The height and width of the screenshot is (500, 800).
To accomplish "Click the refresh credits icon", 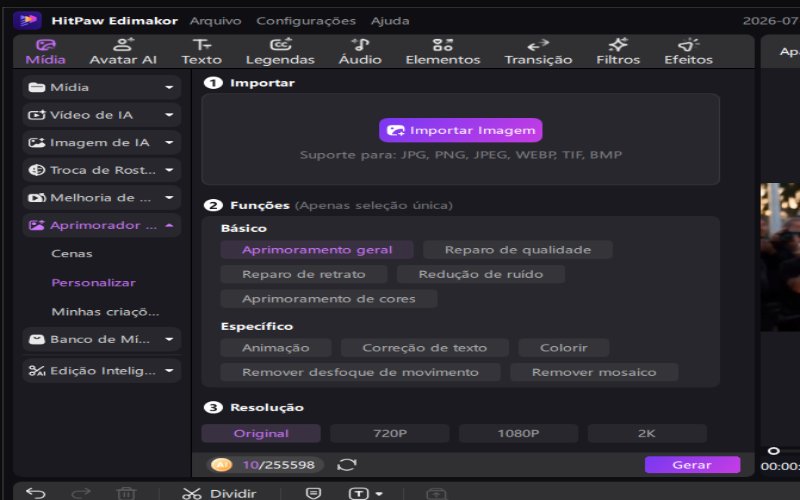I will [x=346, y=465].
